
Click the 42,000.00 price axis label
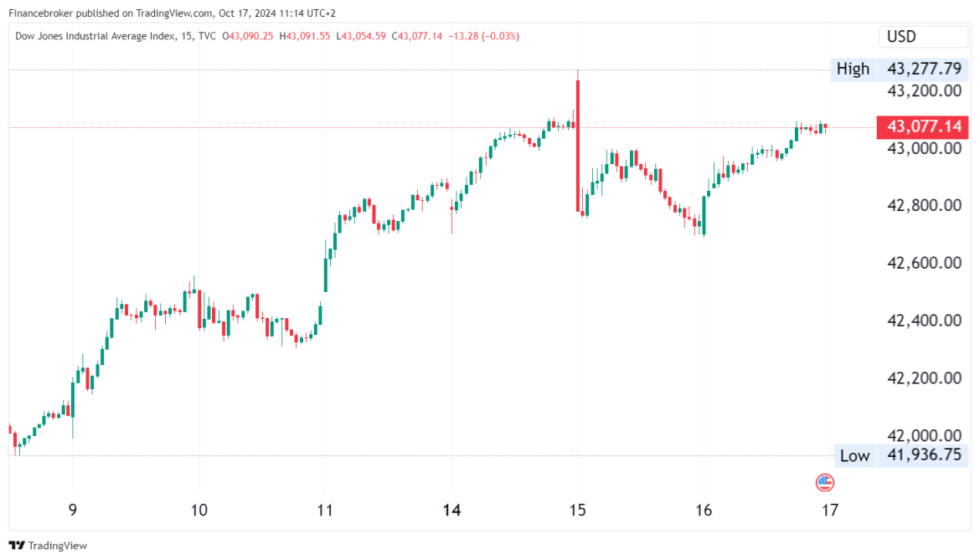pos(923,435)
